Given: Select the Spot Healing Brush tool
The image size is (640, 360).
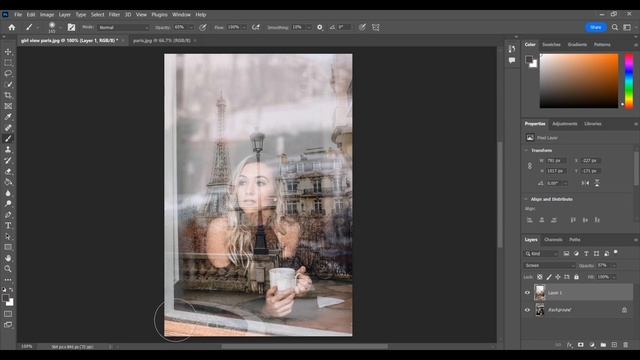Looking at the screenshot, I should pyautogui.click(x=8, y=128).
